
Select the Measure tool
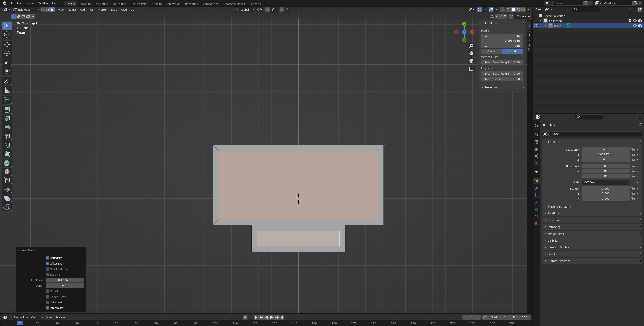pos(7,90)
